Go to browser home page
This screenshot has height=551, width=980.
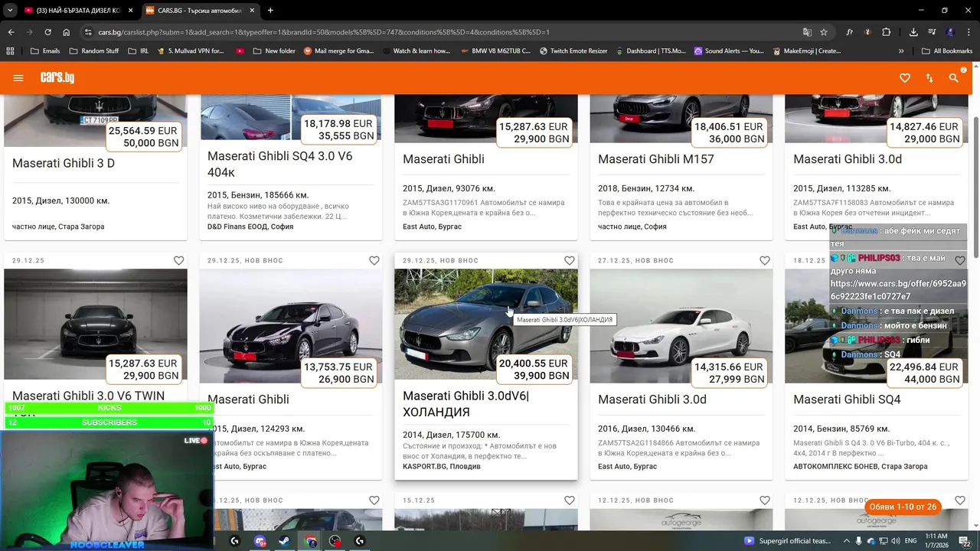click(67, 32)
